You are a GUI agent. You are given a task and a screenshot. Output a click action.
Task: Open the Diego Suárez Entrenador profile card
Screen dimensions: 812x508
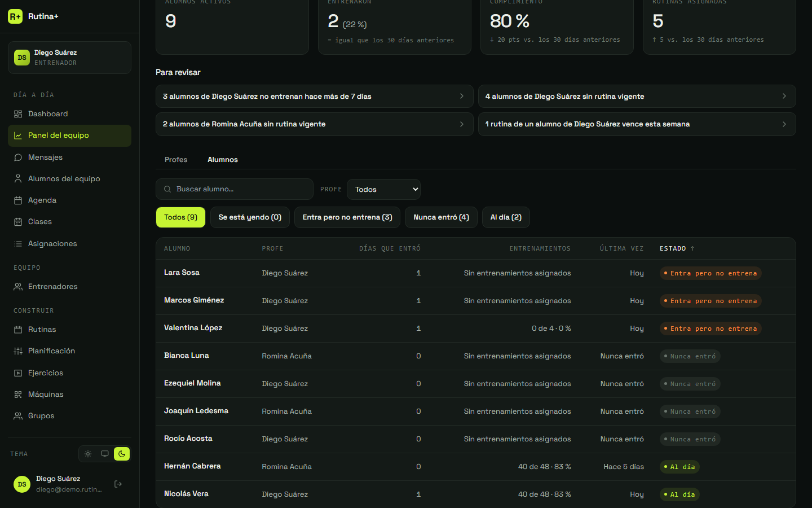69,58
